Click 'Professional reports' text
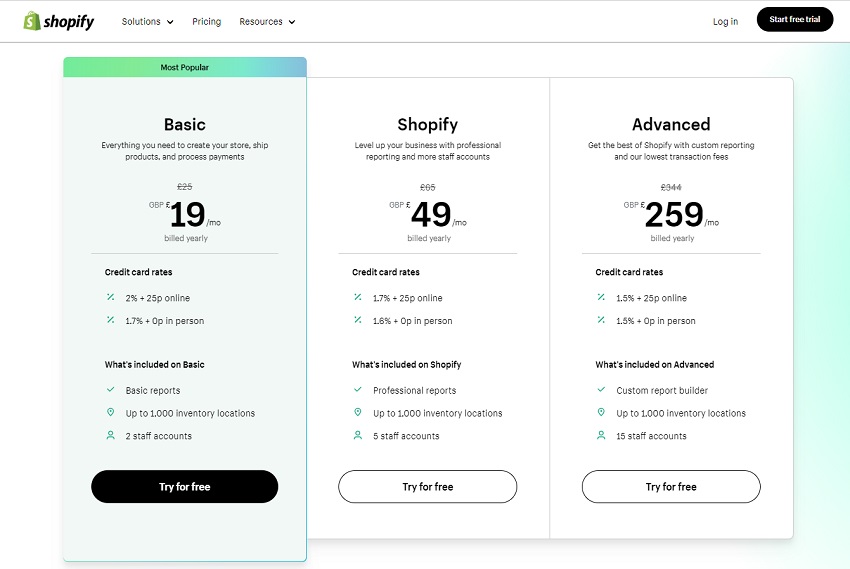 pyautogui.click(x=415, y=390)
